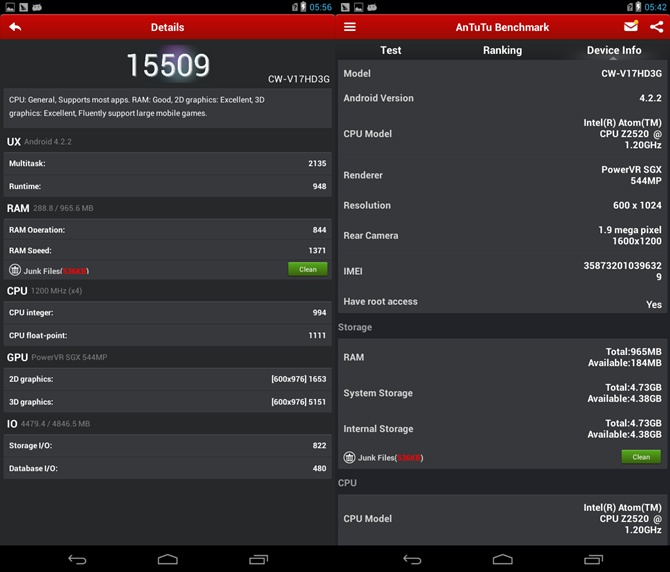670x572 pixels.
Task: Select the CPU float-point row
Action: [168, 335]
